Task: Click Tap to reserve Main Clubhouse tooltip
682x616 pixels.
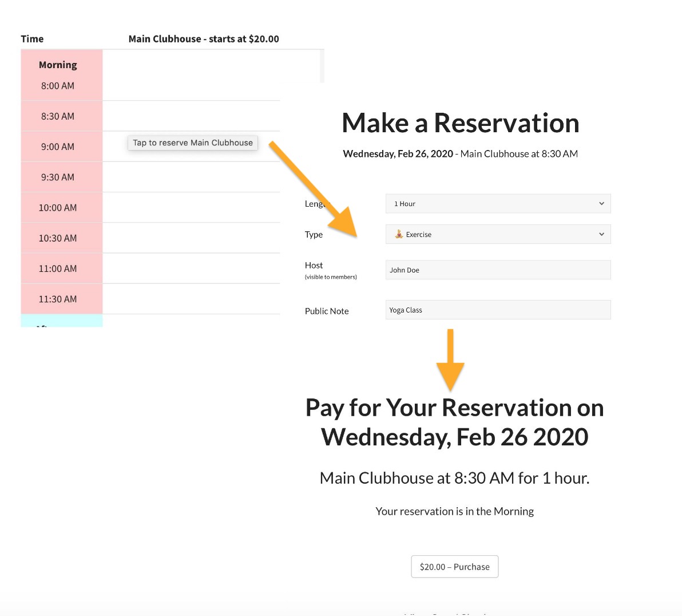Action: pos(193,143)
